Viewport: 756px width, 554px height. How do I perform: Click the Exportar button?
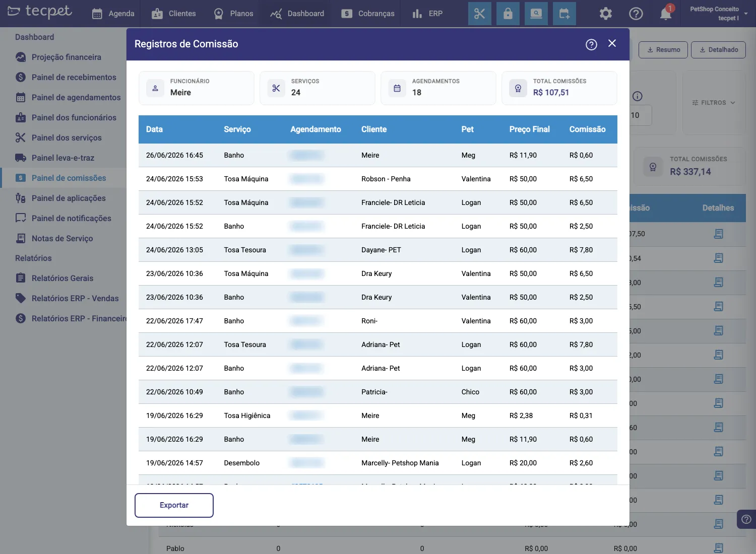pos(174,505)
